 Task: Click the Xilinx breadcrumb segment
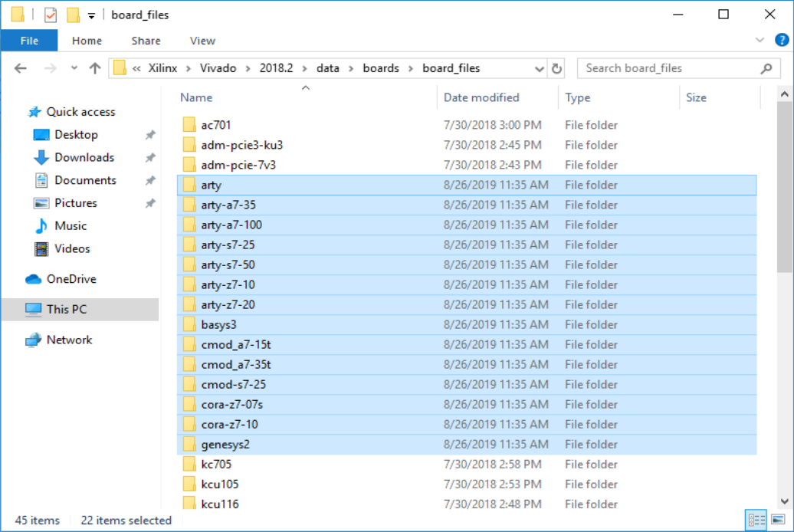tap(162, 68)
